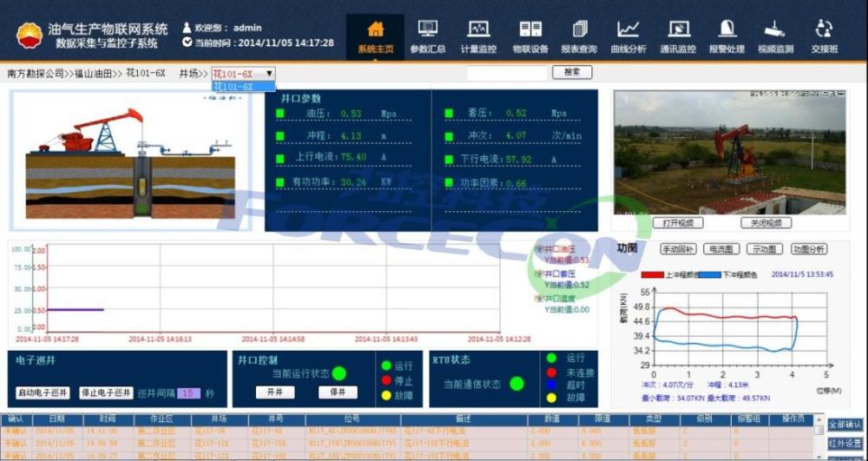Click the 57.92 下行电流 value
Image resolution: width=868 pixels, height=461 pixels.
[519, 160]
